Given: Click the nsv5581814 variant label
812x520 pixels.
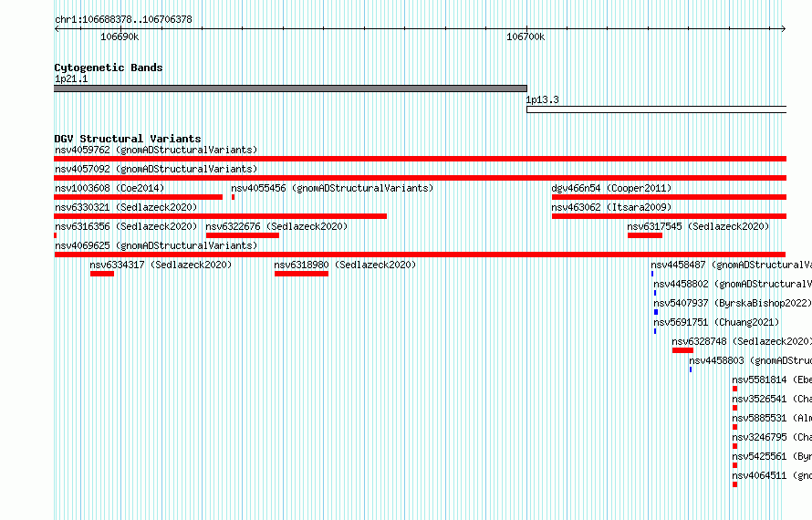Looking at the screenshot, I should [x=772, y=380].
